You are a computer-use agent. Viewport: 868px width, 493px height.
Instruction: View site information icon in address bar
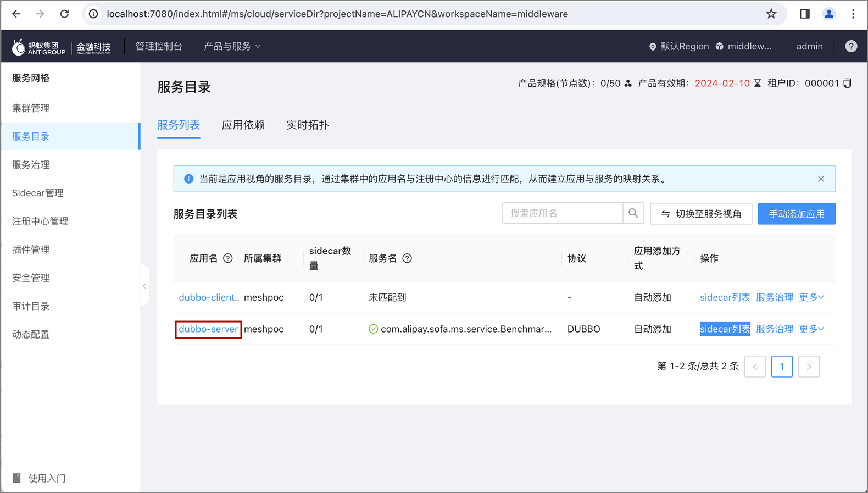pyautogui.click(x=93, y=14)
